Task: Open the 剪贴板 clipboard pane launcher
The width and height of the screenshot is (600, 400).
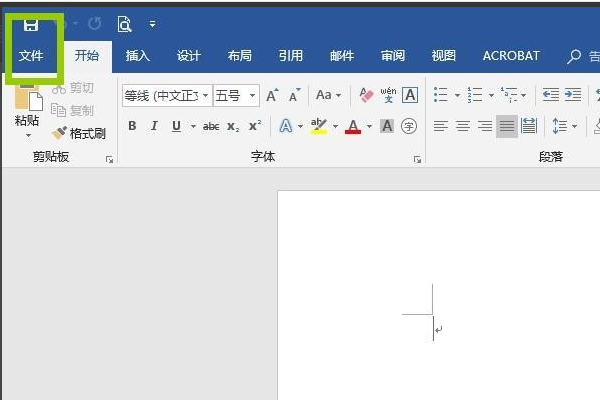Action: (x=109, y=160)
